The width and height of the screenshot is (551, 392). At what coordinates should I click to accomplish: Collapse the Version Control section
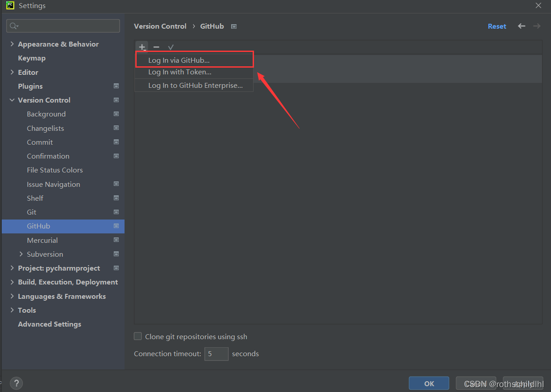(12, 100)
